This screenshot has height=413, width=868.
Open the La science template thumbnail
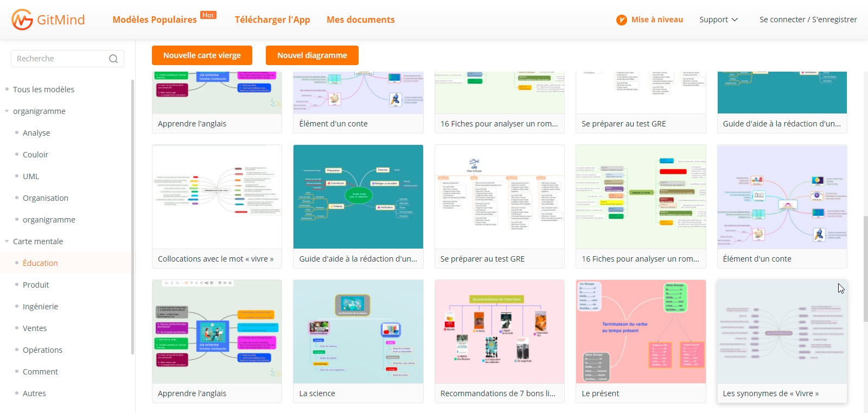(x=358, y=332)
